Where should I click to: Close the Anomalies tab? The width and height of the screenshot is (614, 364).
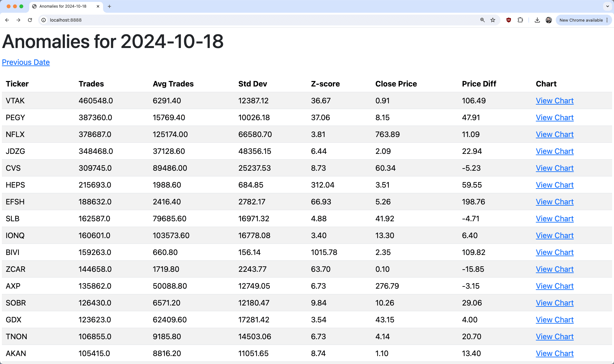pos(98,6)
